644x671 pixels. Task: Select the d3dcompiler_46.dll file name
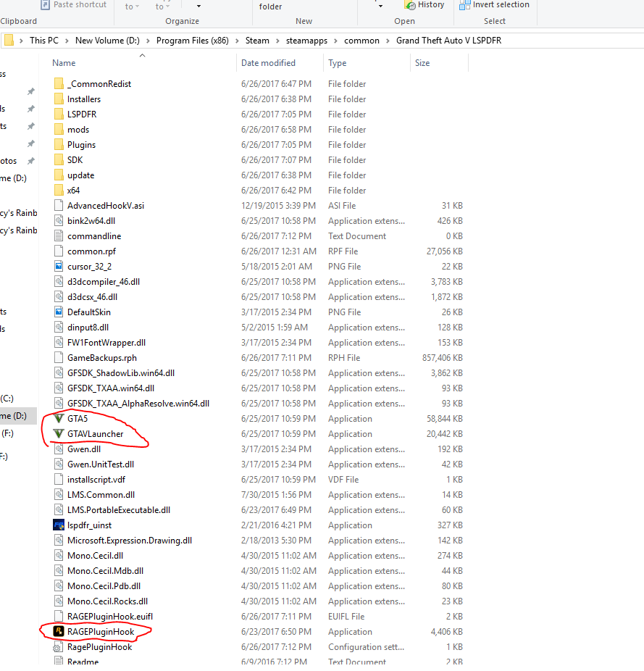pos(104,282)
